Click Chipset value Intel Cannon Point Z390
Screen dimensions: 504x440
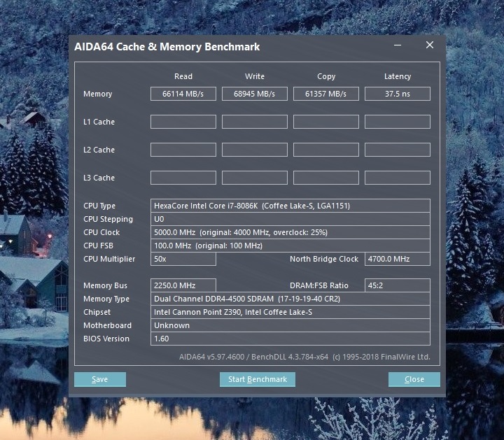pos(290,312)
